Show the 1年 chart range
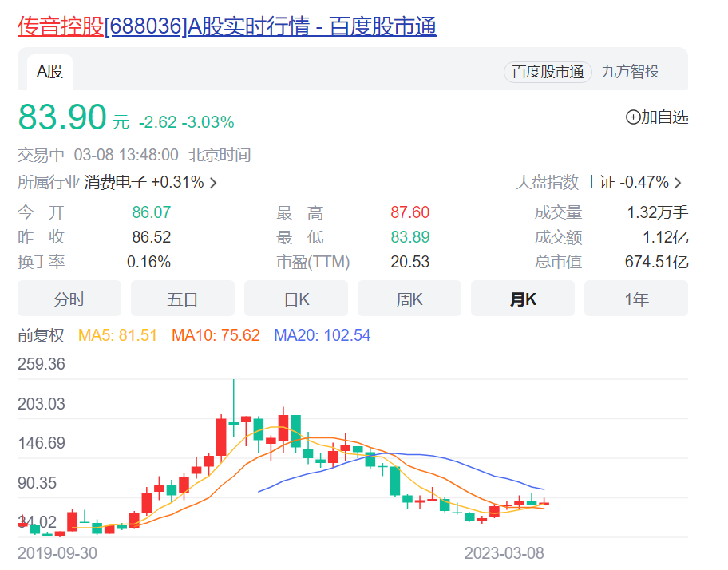The height and width of the screenshot is (570, 728). coord(636,299)
